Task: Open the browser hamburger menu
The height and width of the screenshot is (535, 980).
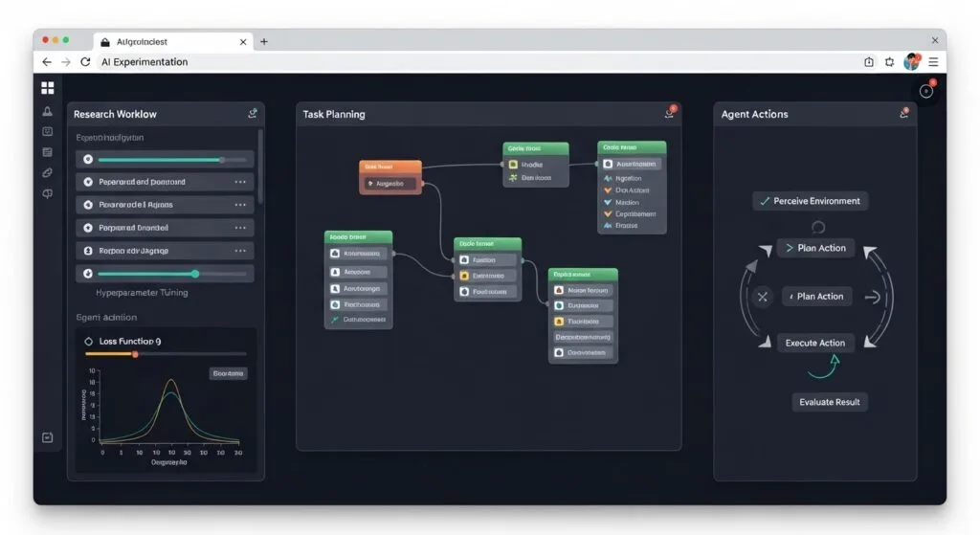Action: 933,62
